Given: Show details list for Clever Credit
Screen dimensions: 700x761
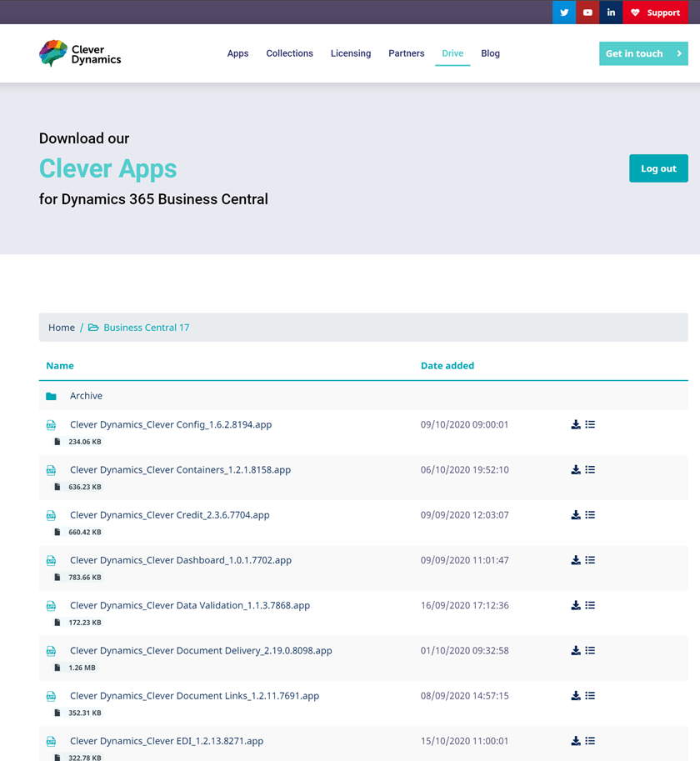Looking at the screenshot, I should point(590,515).
